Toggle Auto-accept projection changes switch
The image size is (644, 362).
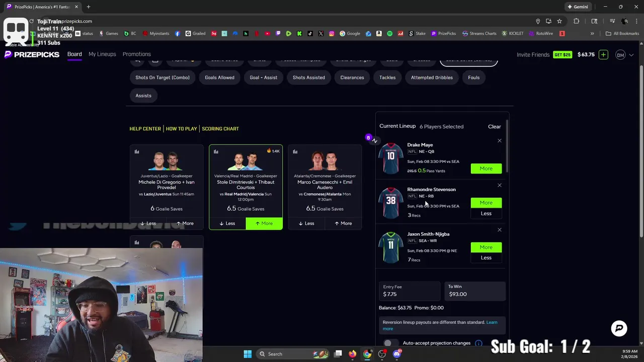pyautogui.click(x=390, y=343)
